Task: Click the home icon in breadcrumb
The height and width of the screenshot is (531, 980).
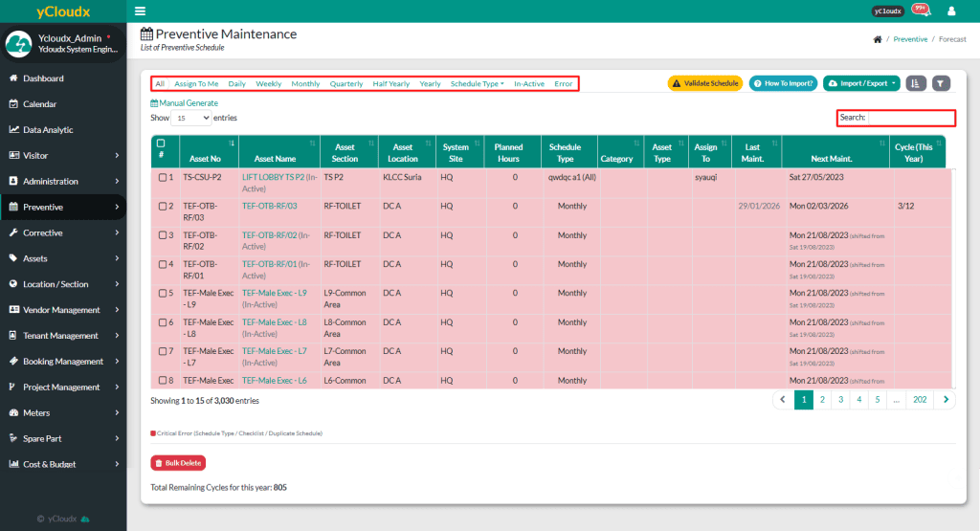Action: pyautogui.click(x=878, y=39)
